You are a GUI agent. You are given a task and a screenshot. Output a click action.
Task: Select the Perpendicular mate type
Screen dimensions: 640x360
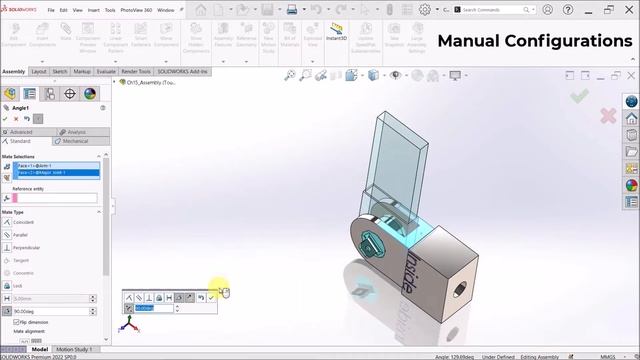[x=7, y=247]
